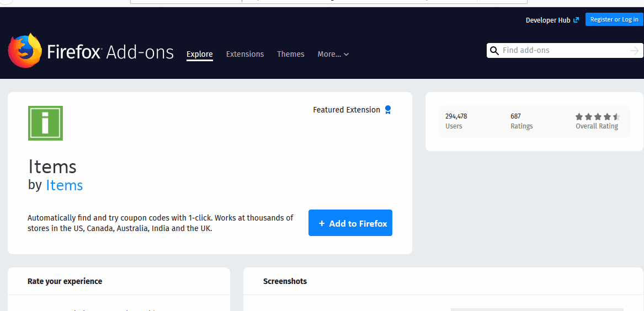Click the Firefox logo icon
The image size is (644, 311).
point(25,51)
